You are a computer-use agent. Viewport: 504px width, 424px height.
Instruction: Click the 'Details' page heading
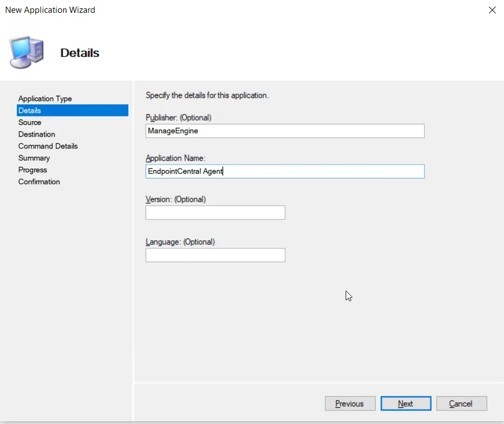pyautogui.click(x=80, y=53)
